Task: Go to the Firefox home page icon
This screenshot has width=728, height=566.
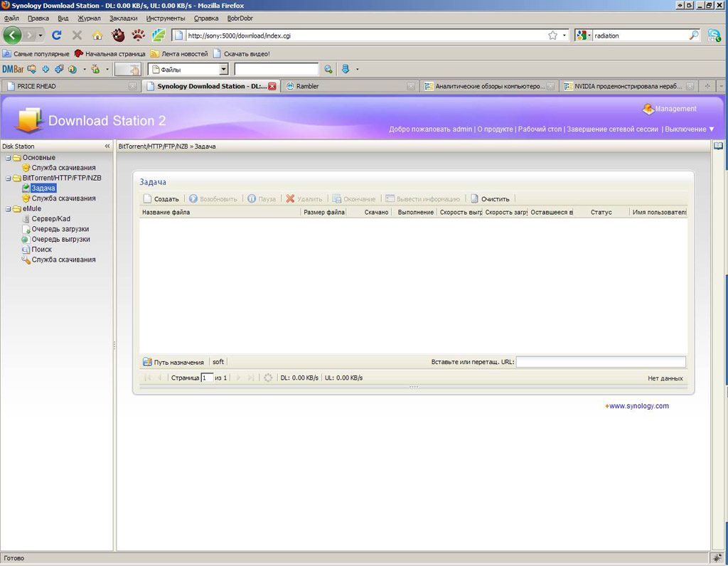Action: (97, 35)
